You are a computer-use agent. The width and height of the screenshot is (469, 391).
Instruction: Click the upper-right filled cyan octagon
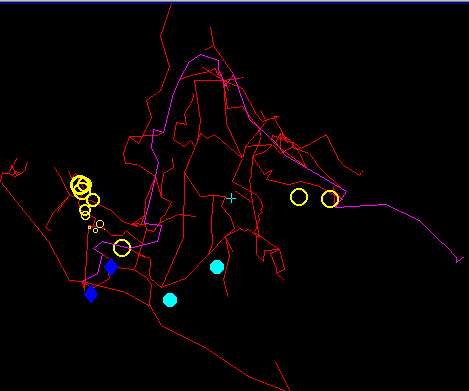point(217,267)
